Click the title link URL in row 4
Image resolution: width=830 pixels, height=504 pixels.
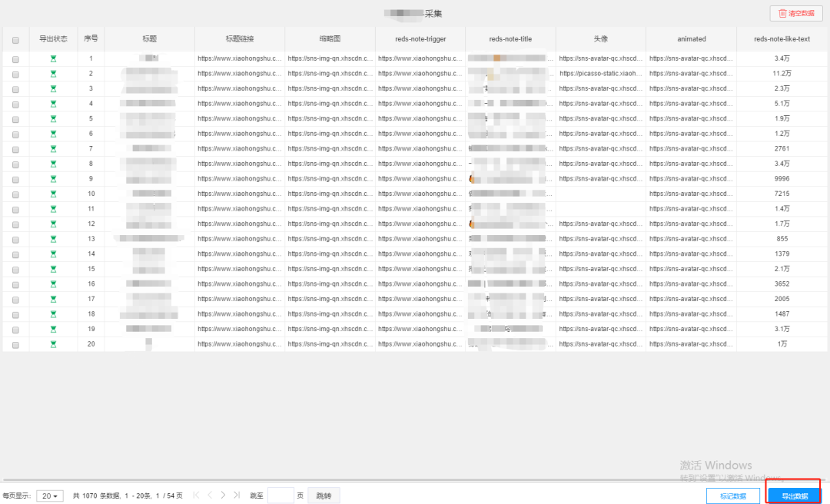pos(240,104)
